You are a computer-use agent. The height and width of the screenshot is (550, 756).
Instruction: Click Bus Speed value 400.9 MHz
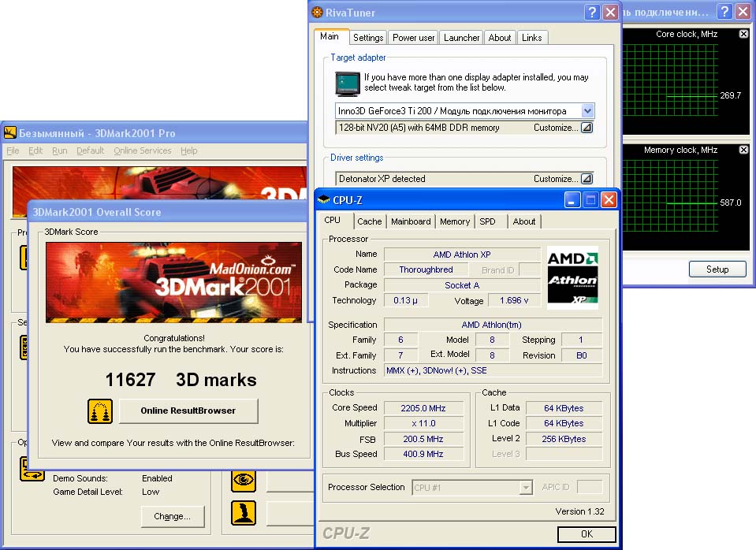tap(423, 454)
